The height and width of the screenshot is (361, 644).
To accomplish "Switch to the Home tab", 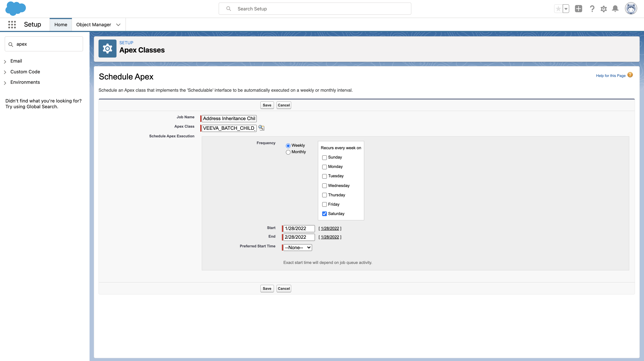I will pos(61,24).
